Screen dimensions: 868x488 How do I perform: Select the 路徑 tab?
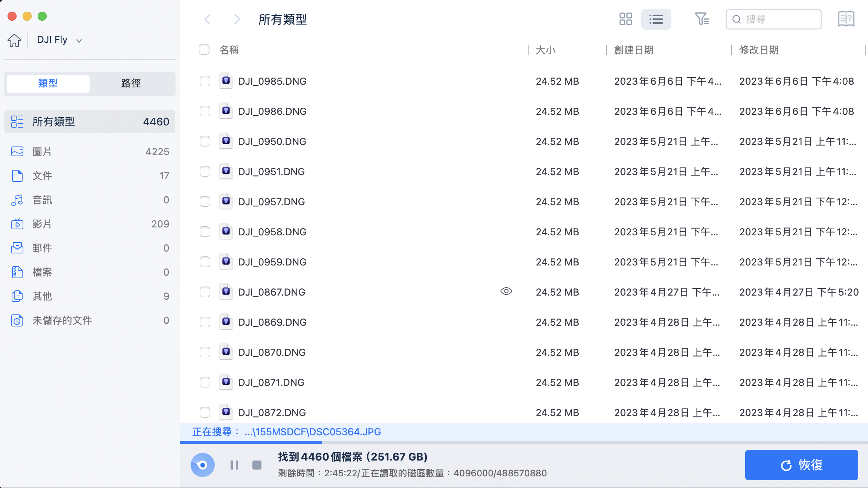pyautogui.click(x=131, y=83)
